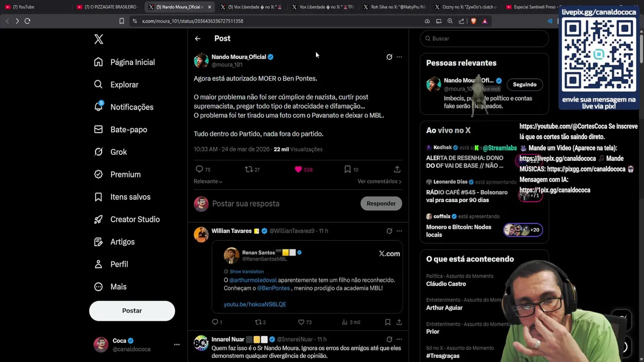Image resolution: width=644 pixels, height=362 pixels.
Task: Click the Postar button in sidebar
Action: tap(132, 311)
